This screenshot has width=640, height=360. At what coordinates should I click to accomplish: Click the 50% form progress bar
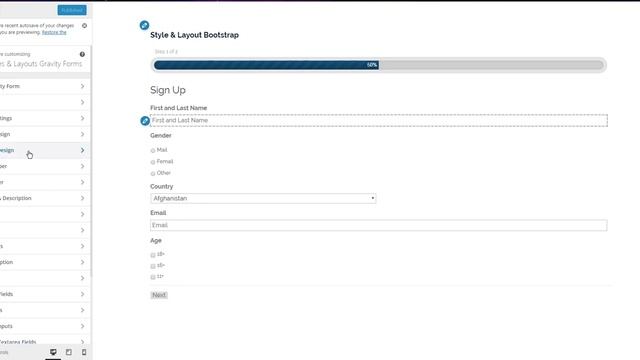point(379,65)
